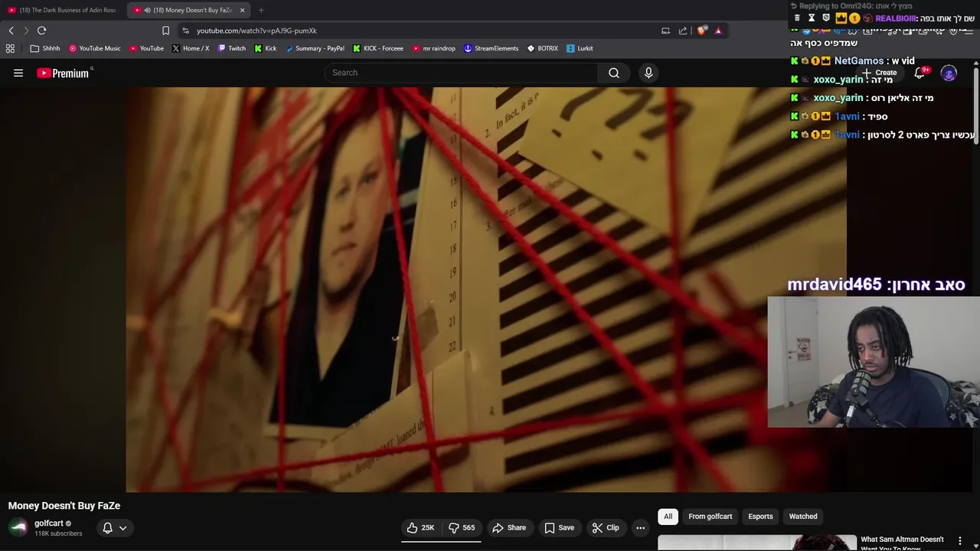Open the YouTube Music bookmark
This screenshot has width=980, height=551.
coord(95,48)
